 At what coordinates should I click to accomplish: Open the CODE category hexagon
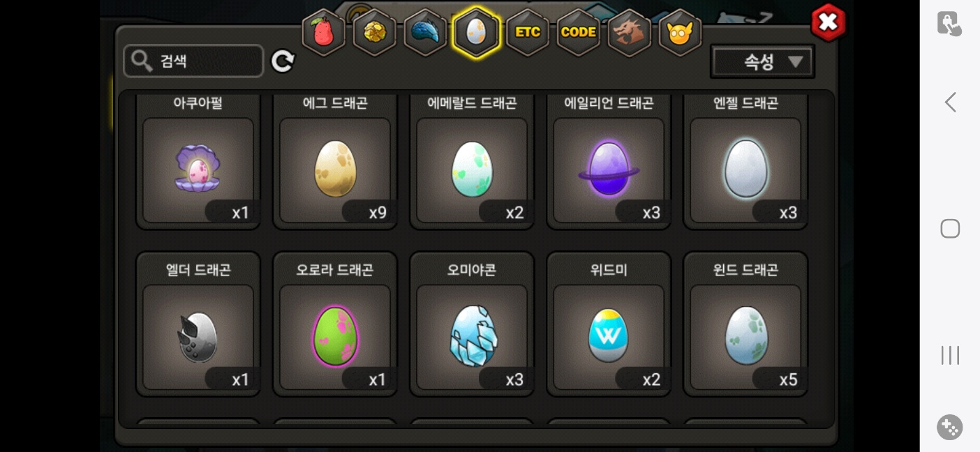[579, 32]
